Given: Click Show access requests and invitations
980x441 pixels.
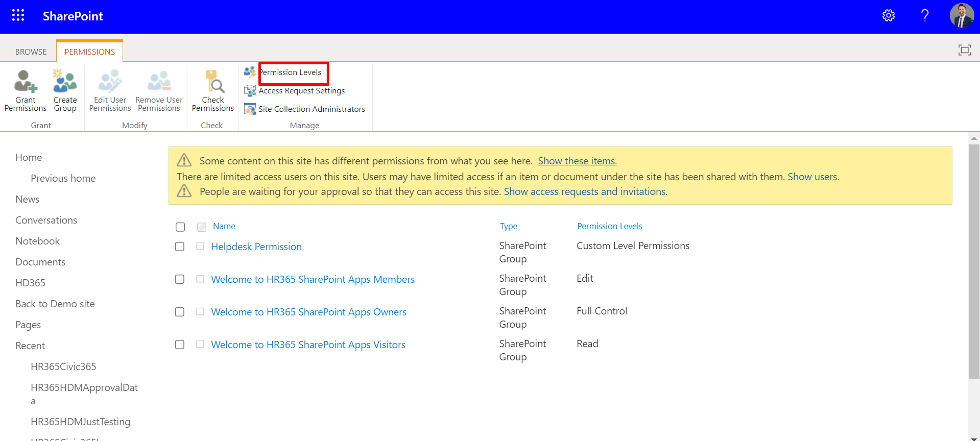Looking at the screenshot, I should pyautogui.click(x=586, y=191).
